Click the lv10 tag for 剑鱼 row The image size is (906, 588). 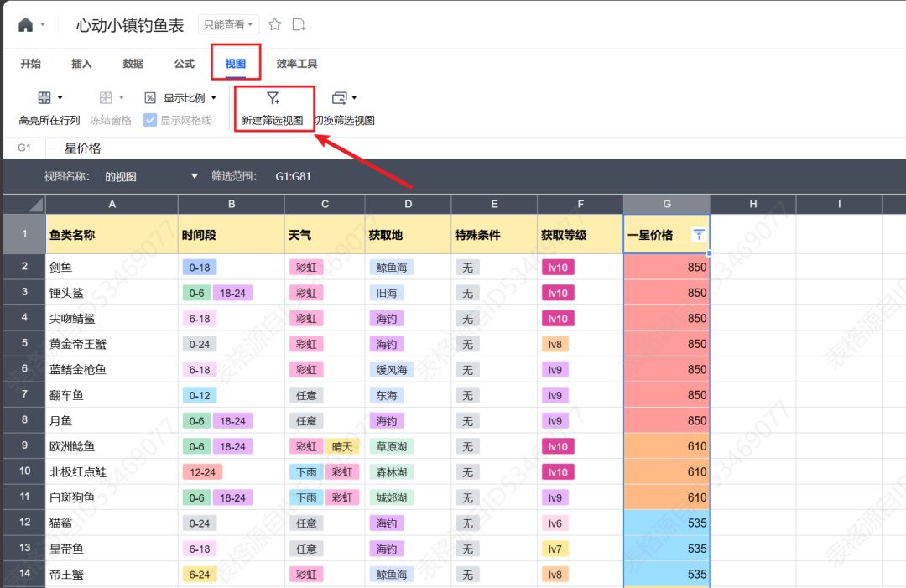(x=558, y=268)
